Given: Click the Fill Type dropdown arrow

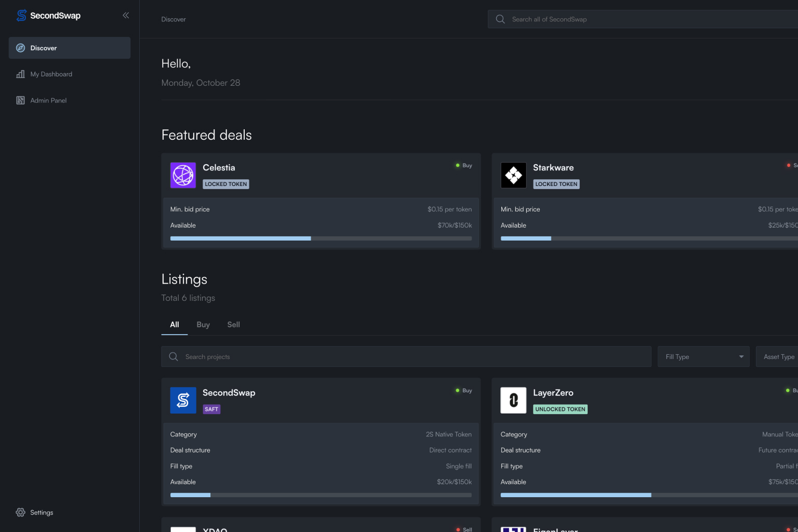Looking at the screenshot, I should [x=741, y=357].
